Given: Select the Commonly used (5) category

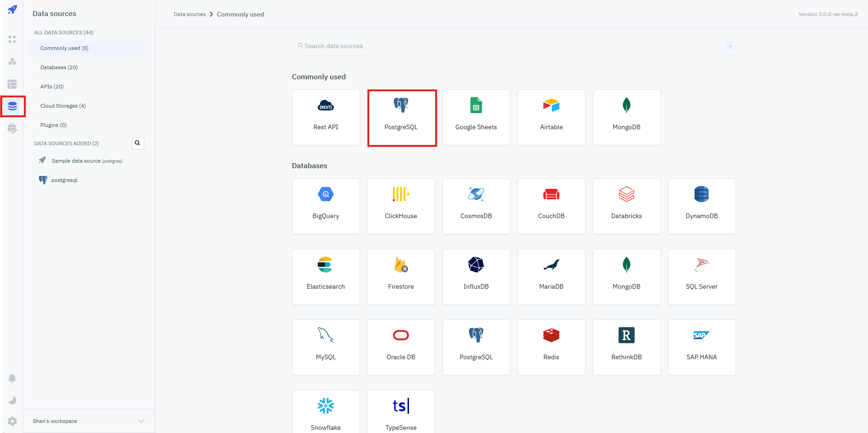Looking at the screenshot, I should click(88, 48).
